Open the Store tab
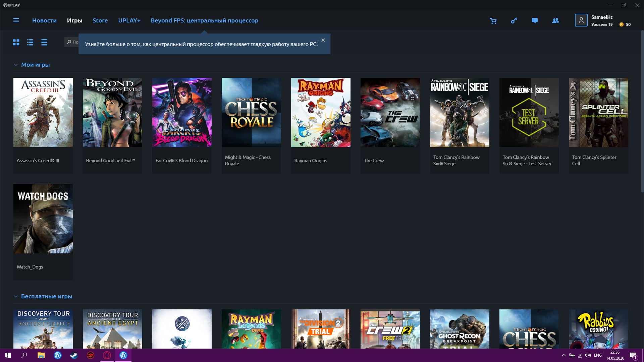Viewport: 644px width, 362px height. [x=100, y=20]
